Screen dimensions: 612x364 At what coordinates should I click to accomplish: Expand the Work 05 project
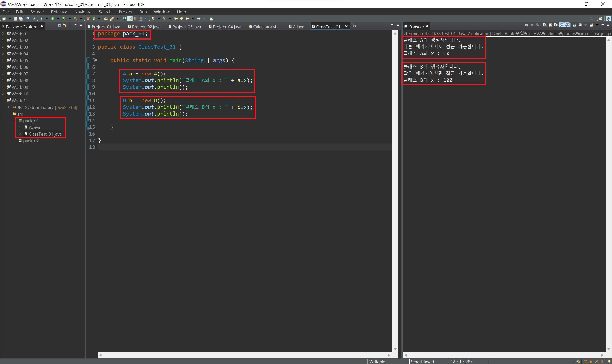3,60
